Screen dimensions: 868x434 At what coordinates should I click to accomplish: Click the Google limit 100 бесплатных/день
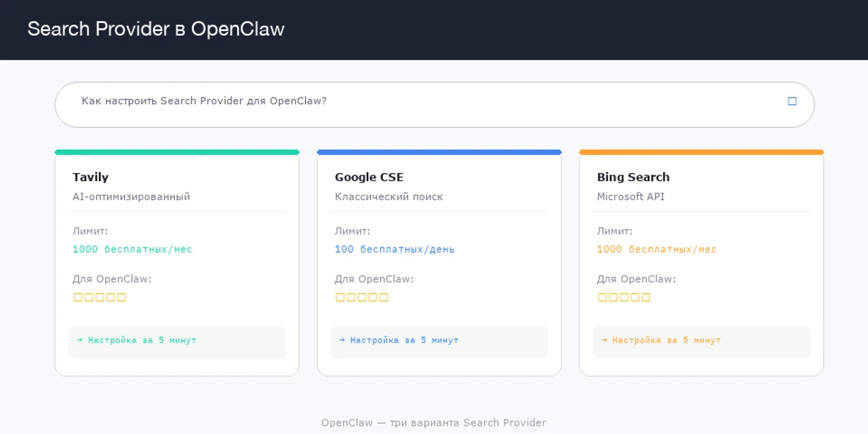tap(395, 249)
